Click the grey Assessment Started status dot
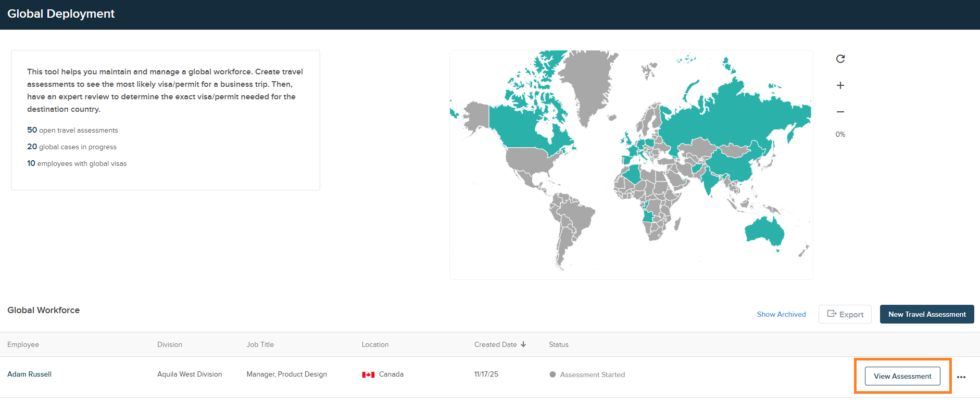 tap(552, 375)
